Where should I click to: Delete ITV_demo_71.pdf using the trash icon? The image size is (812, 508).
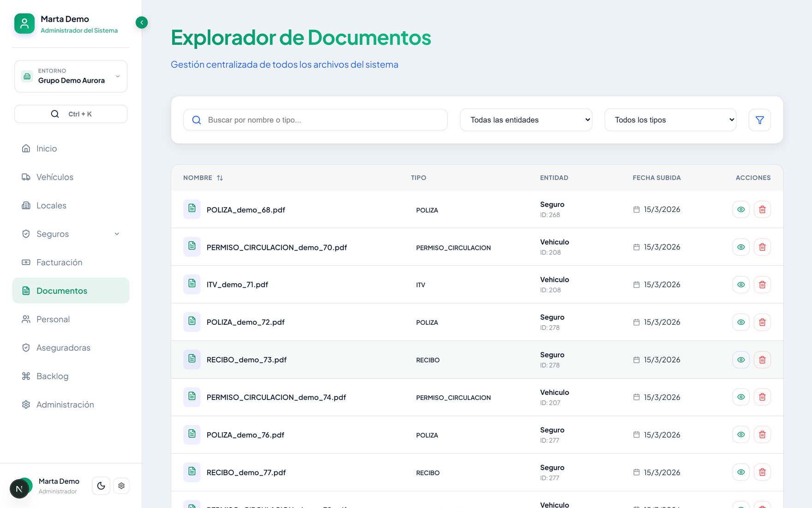pyautogui.click(x=762, y=284)
